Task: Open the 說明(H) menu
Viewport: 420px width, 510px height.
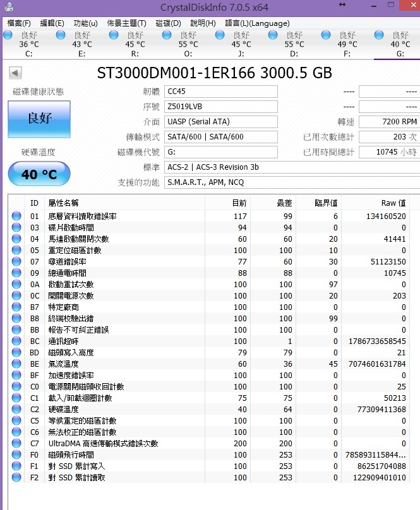Action: tap(203, 23)
